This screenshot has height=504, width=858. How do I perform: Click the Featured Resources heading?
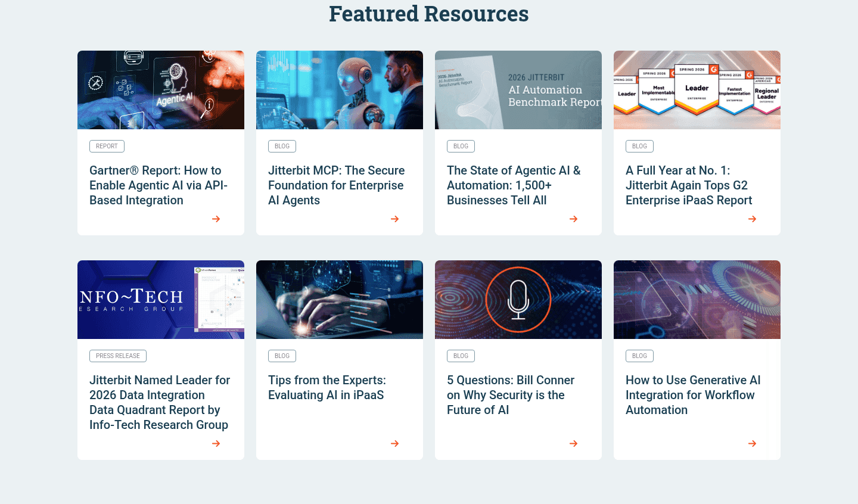pyautogui.click(x=429, y=14)
